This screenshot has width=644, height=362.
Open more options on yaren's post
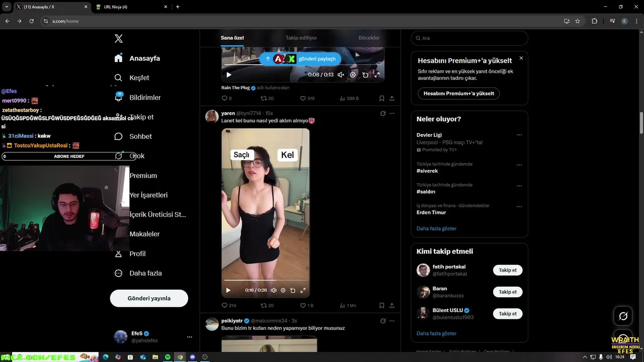coord(392,114)
